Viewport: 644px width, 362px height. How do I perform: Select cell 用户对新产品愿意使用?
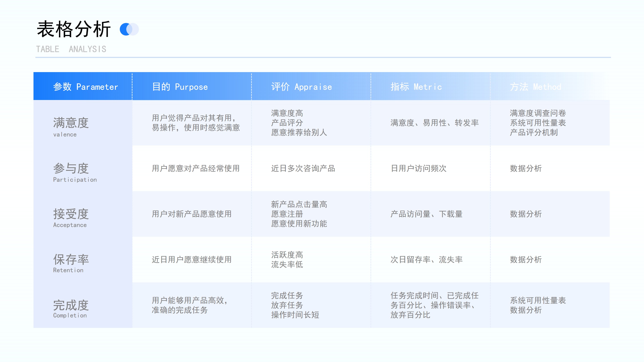pyautogui.click(x=192, y=214)
